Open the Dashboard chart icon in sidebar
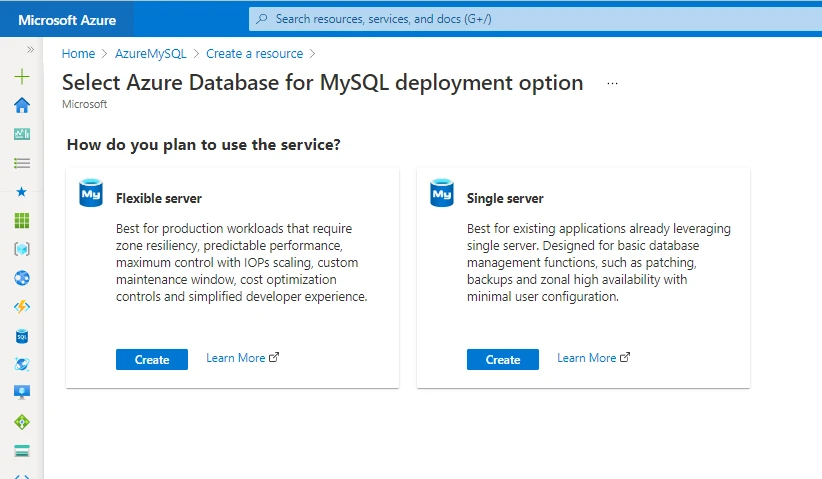The height and width of the screenshot is (479, 822). coord(21,134)
